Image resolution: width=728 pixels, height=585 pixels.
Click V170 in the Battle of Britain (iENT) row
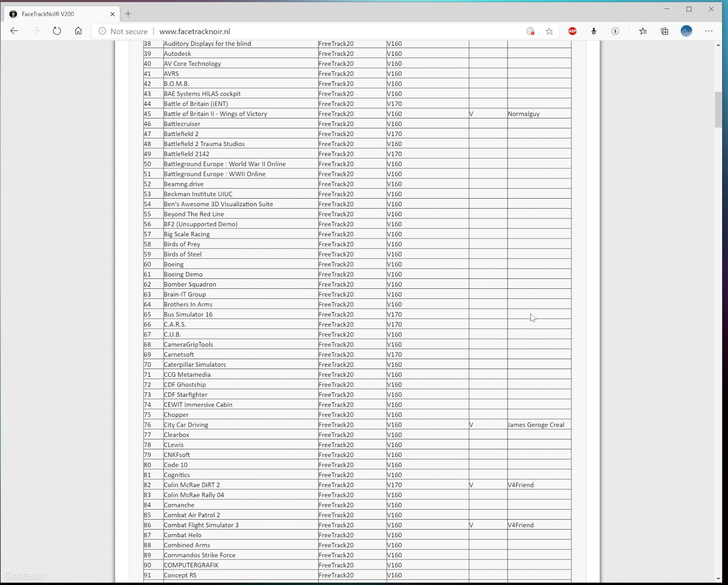click(x=394, y=104)
